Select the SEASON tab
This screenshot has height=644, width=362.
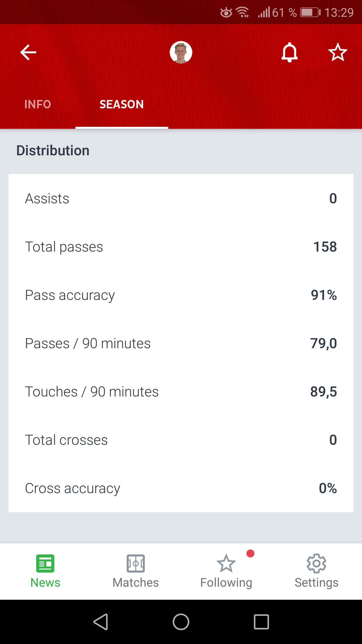122,104
